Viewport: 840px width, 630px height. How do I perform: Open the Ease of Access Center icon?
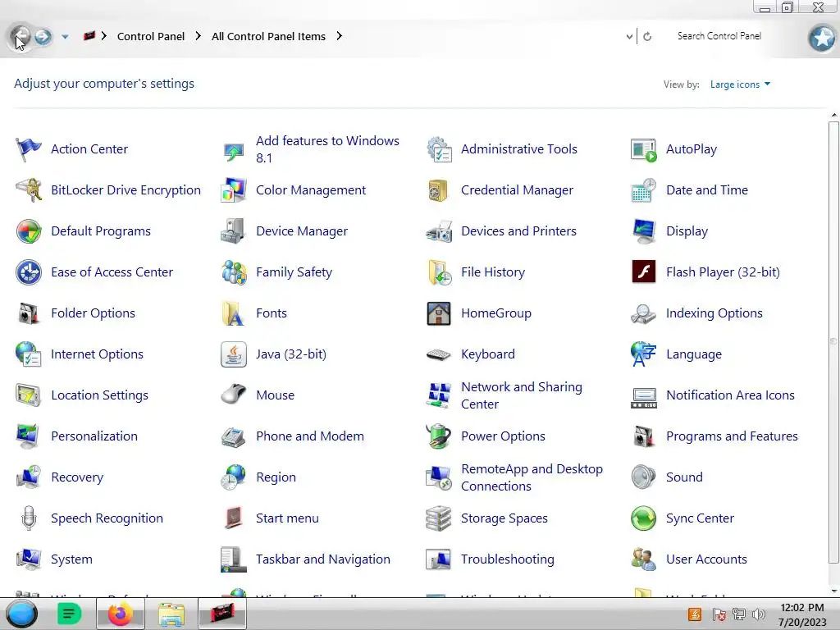(x=29, y=272)
